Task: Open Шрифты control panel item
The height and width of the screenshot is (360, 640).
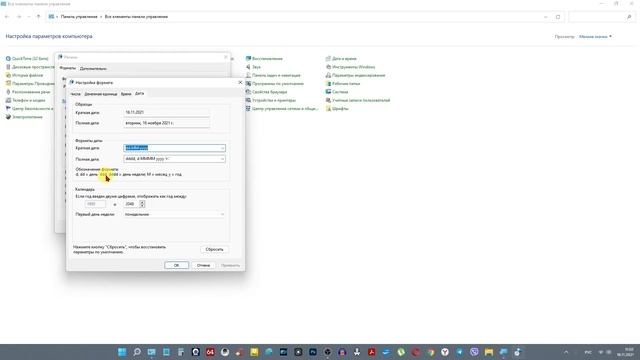Action: tap(337, 109)
